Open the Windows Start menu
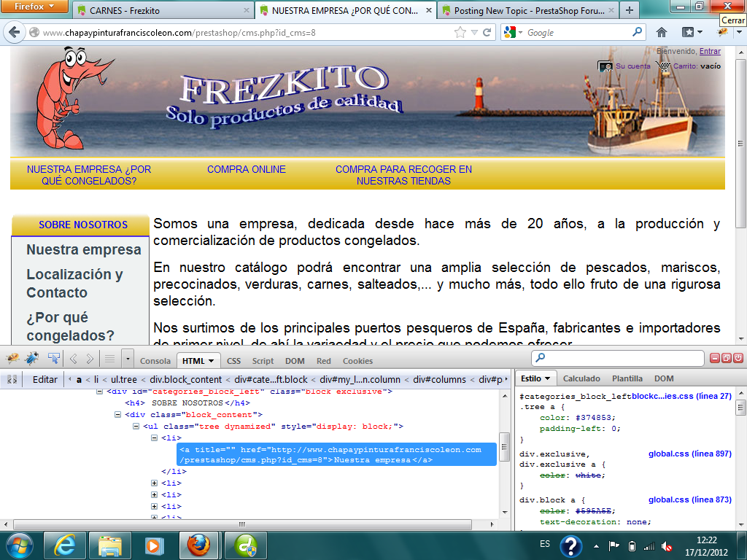 pos(18,545)
